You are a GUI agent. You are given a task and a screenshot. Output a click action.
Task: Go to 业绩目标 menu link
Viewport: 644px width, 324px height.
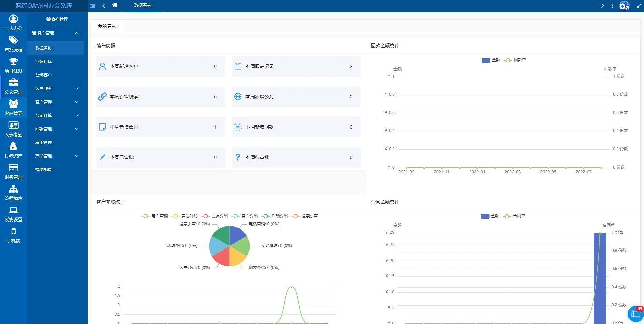tap(43, 62)
